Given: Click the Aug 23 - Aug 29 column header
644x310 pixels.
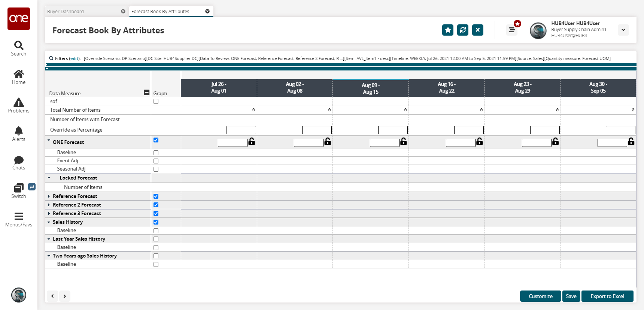Looking at the screenshot, I should [x=523, y=88].
